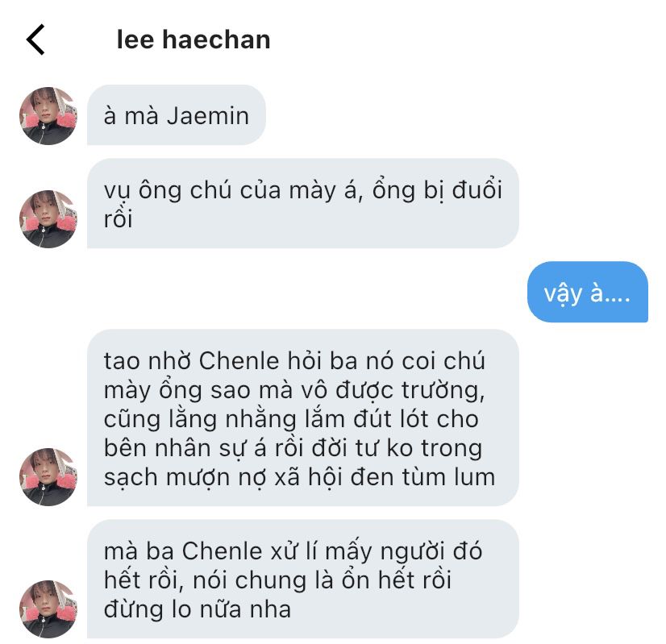666x644 pixels.
Task: Tap 'đừng lo nữa nha' text line
Action: (198, 609)
